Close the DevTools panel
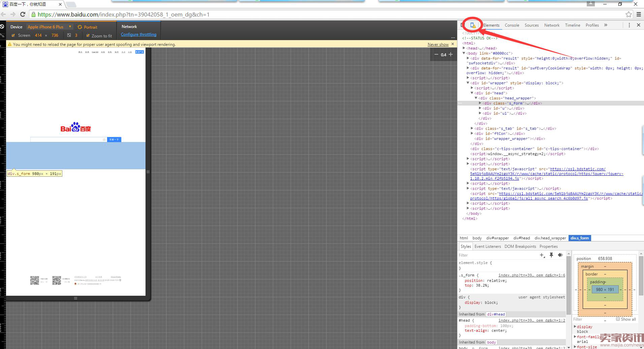Image resolution: width=644 pixels, height=349 pixels. click(638, 25)
